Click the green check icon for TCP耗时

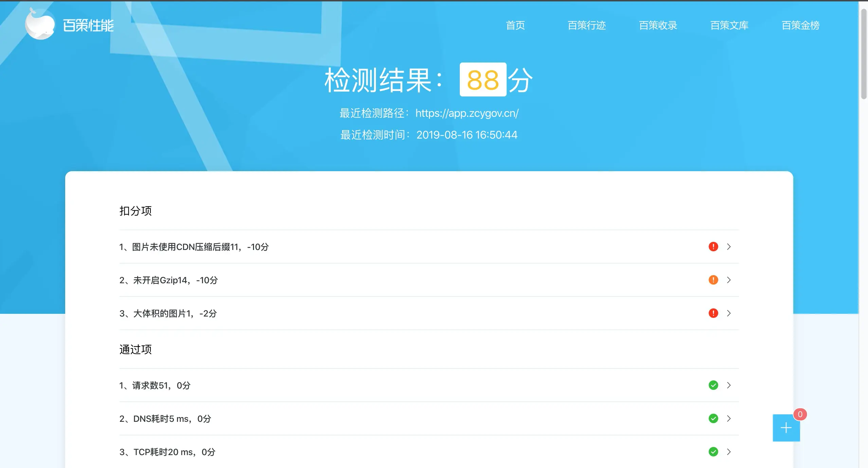(713, 452)
